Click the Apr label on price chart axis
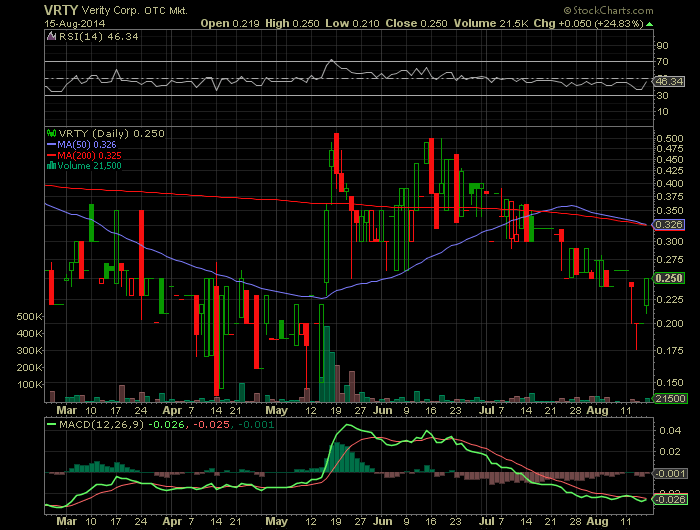Screen dimensions: 700x530 pyautogui.click(x=172, y=410)
